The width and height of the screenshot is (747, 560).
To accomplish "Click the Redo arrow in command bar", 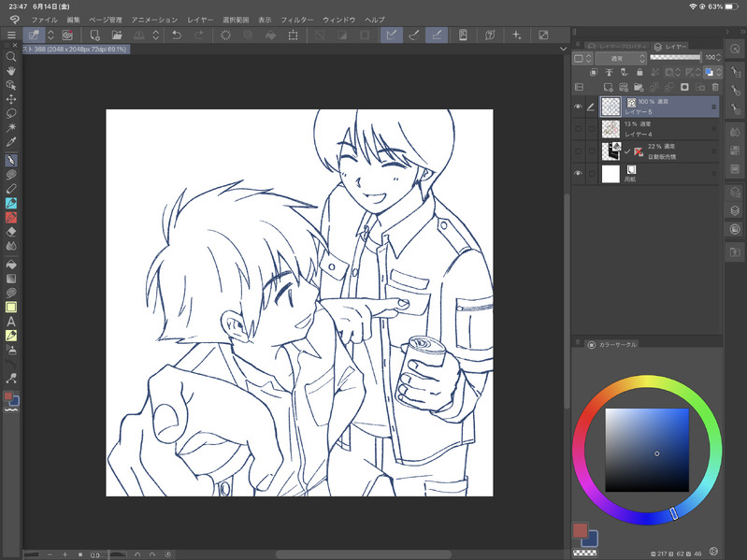I will pyautogui.click(x=199, y=35).
